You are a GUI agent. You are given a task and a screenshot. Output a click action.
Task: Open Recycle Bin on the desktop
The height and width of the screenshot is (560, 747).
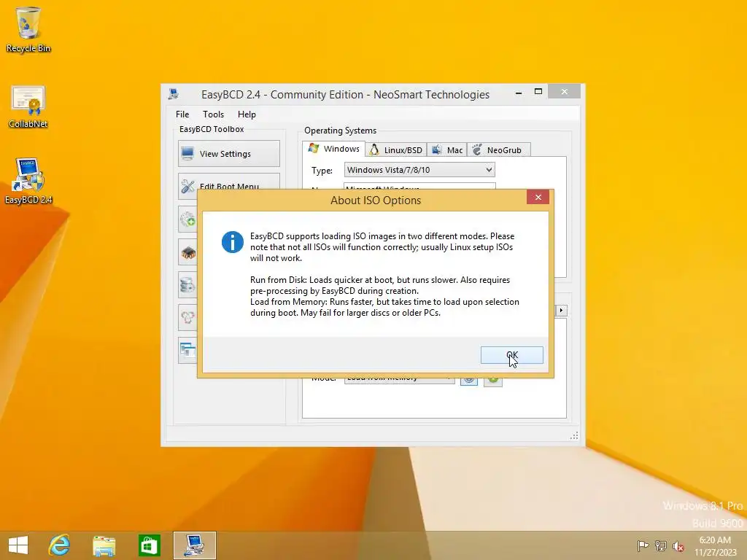click(x=28, y=29)
